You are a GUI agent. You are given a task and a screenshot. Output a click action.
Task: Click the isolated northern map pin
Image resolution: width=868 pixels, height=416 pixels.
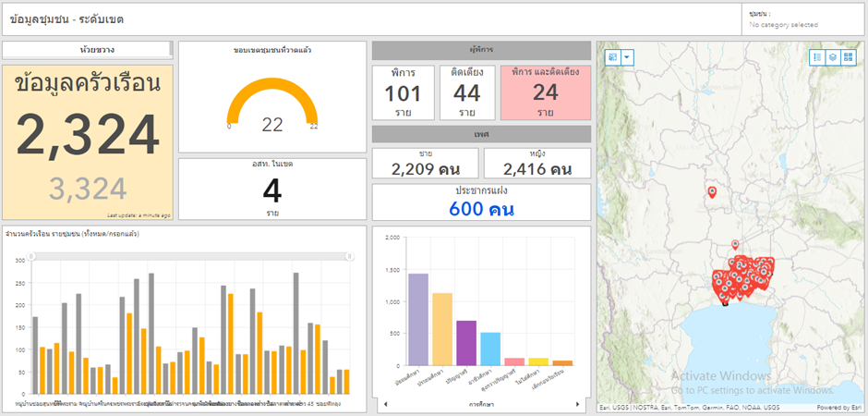pos(712,191)
